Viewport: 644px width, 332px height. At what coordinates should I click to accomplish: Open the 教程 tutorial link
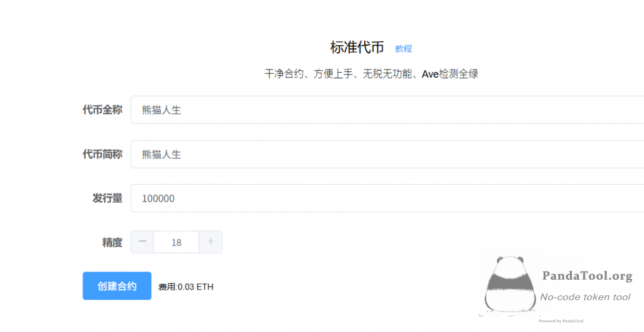pyautogui.click(x=403, y=48)
